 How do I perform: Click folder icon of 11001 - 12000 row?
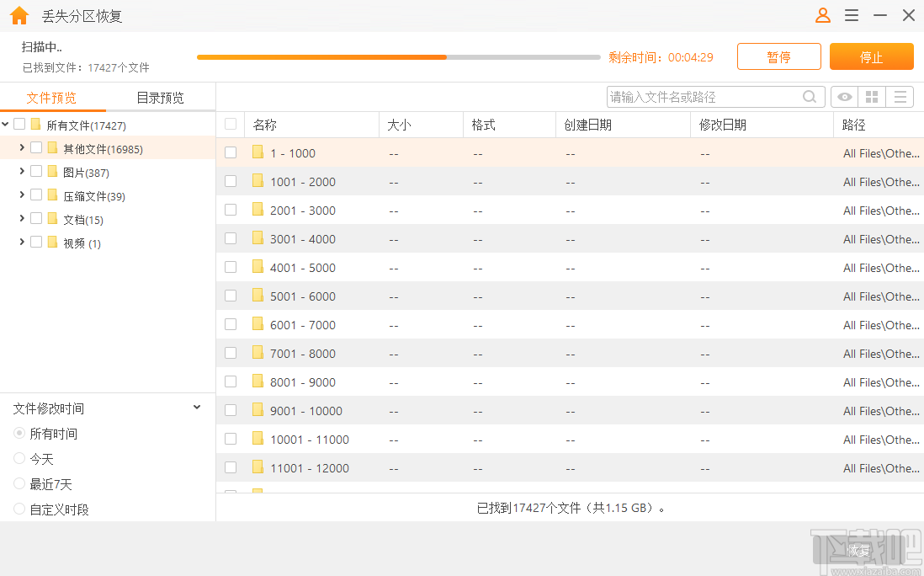(258, 467)
